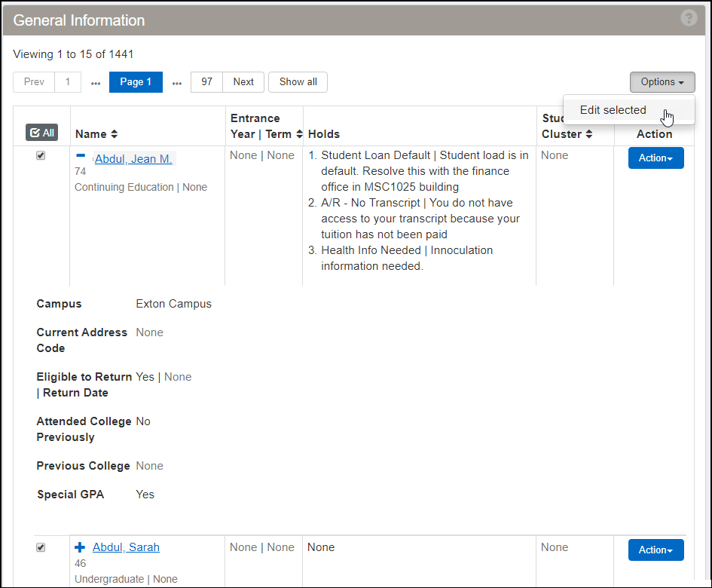Open the Options dropdown
Image resolution: width=712 pixels, height=588 pixels.
tap(662, 82)
